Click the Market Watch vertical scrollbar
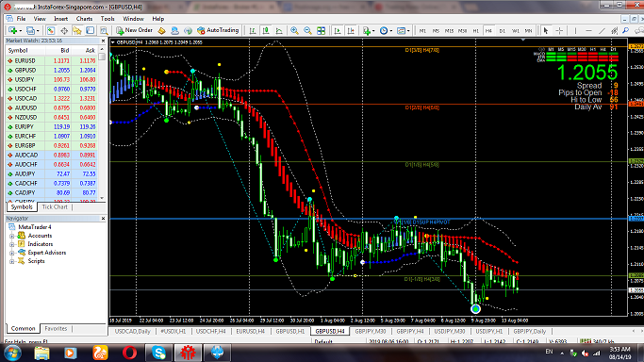The width and height of the screenshot is (644, 362). click(102, 123)
